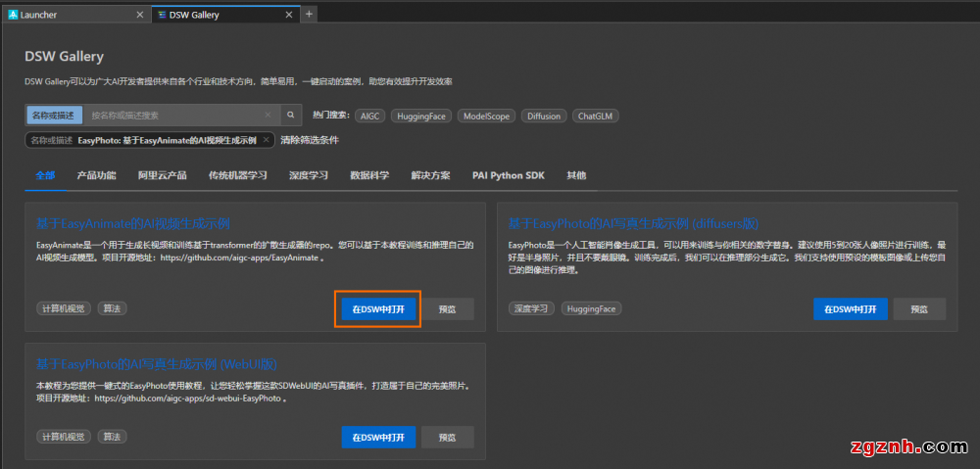The image size is (980, 469).
Task: Click the search magnifier icon
Action: pos(290,116)
